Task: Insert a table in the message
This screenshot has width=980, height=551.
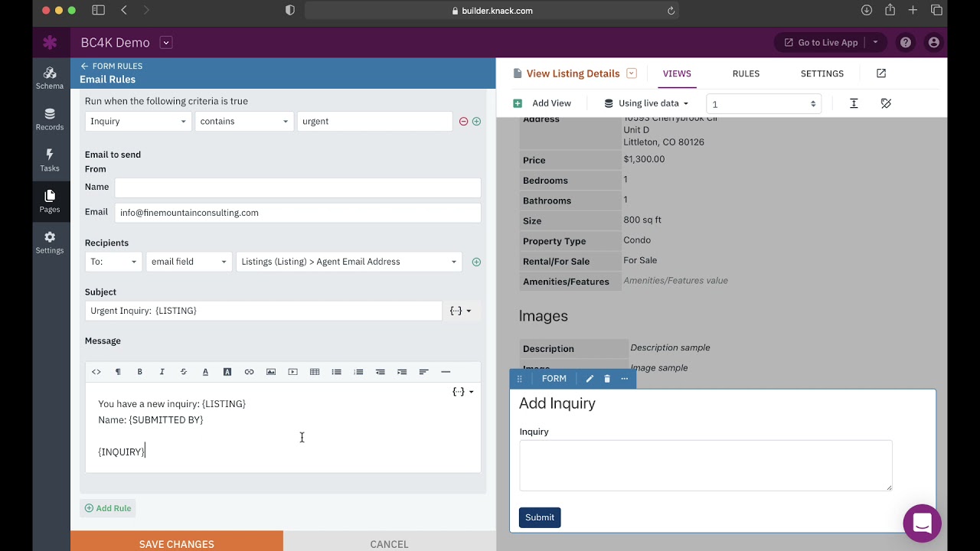Action: (315, 372)
